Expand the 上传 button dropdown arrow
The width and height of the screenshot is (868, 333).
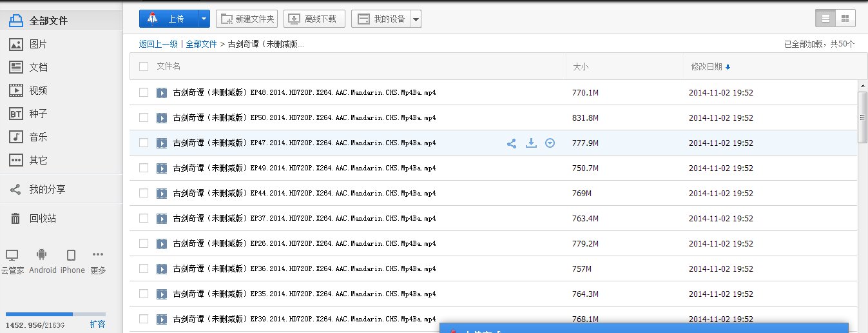coord(204,19)
